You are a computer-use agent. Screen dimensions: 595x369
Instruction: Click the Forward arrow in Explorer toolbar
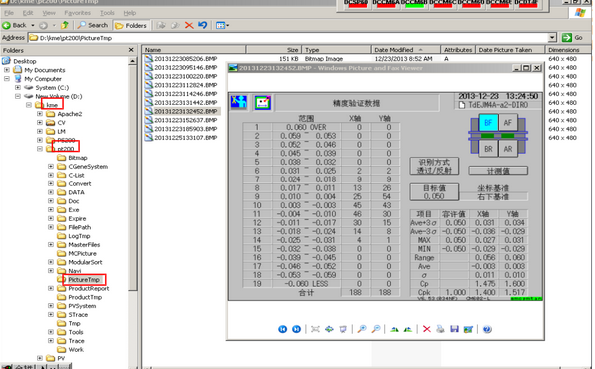click(44, 25)
